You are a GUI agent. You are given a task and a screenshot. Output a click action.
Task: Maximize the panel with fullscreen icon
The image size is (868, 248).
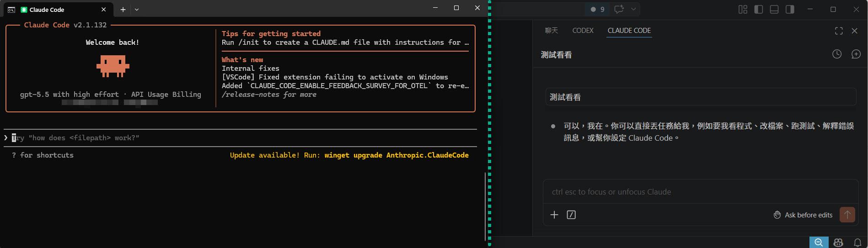(839, 31)
